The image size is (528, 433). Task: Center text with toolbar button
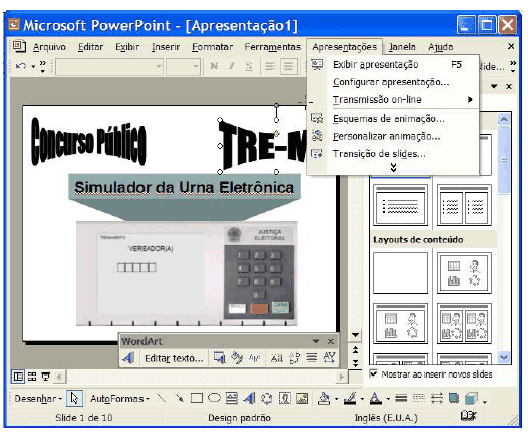pyautogui.click(x=288, y=66)
